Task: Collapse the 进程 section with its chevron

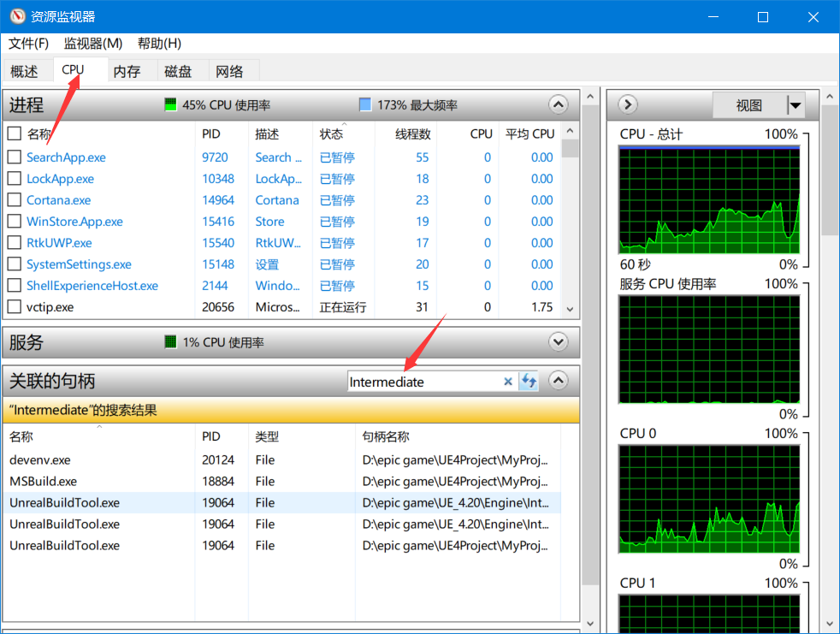Action: [559, 104]
